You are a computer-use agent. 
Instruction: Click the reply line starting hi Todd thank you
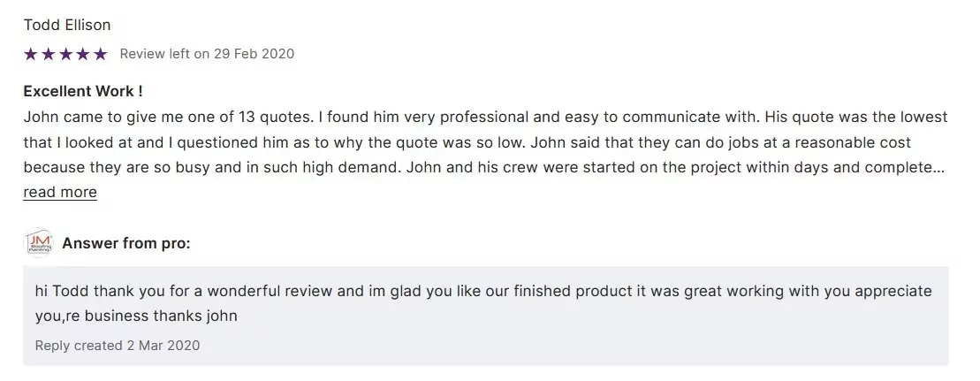click(482, 291)
